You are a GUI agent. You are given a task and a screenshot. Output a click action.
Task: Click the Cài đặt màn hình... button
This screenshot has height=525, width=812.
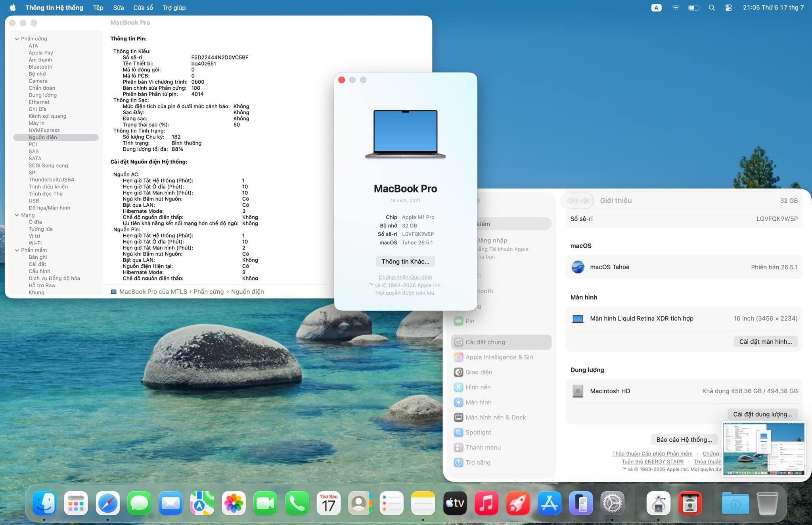tap(765, 342)
